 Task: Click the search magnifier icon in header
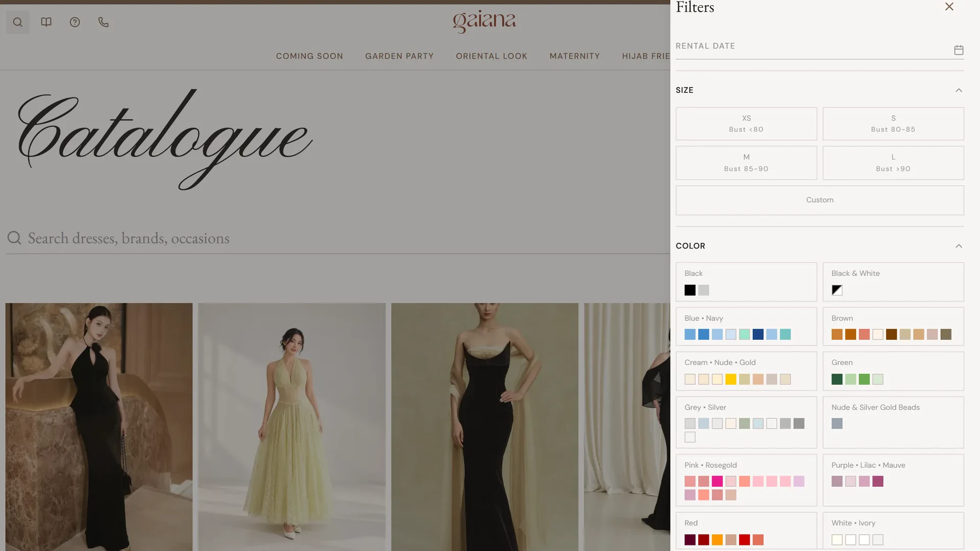click(17, 22)
